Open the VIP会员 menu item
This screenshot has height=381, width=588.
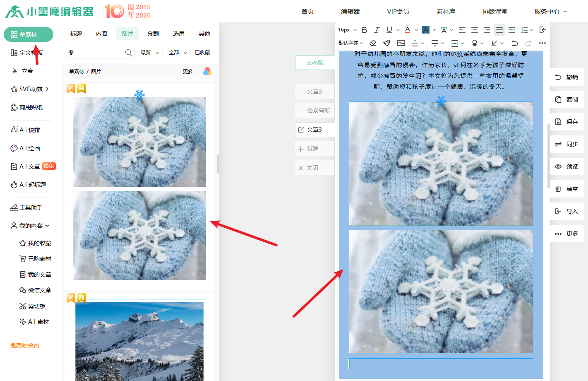tap(398, 12)
